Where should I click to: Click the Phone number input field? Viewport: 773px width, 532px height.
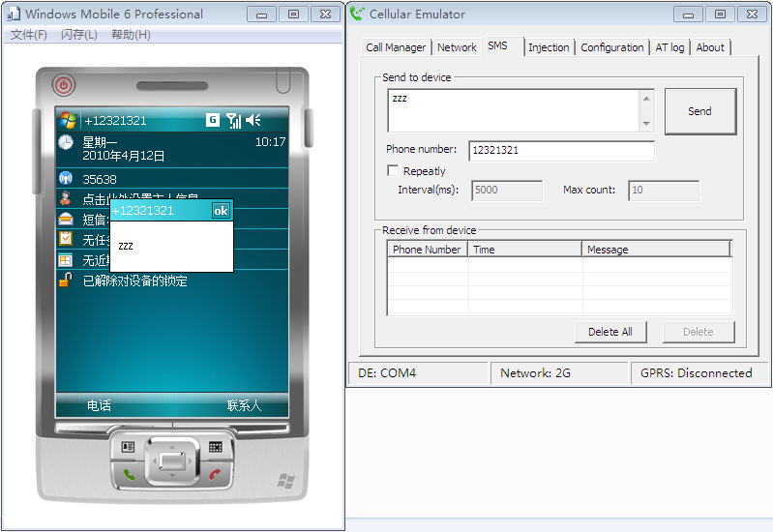(561, 150)
